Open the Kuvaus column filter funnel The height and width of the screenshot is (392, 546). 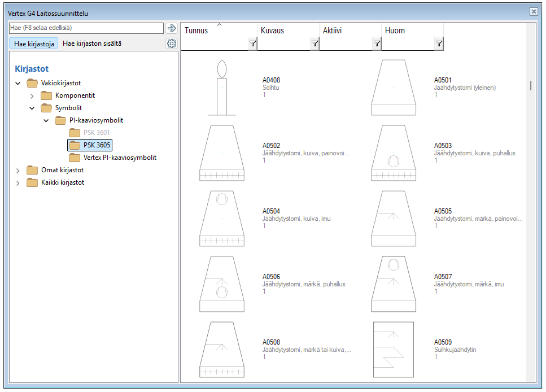315,43
